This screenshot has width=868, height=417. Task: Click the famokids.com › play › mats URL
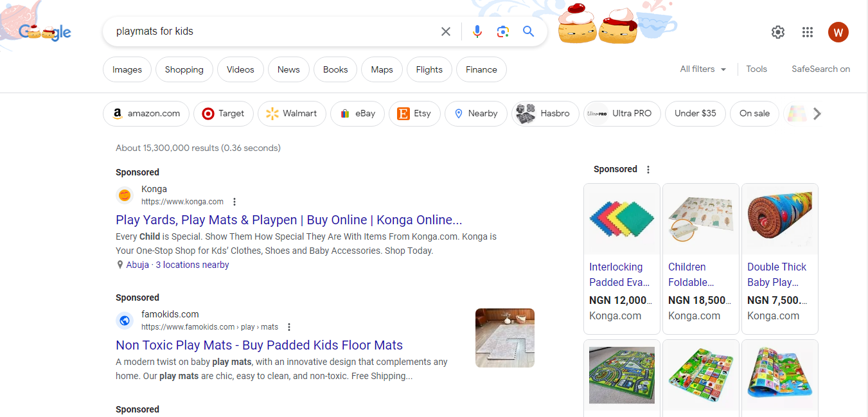click(210, 327)
